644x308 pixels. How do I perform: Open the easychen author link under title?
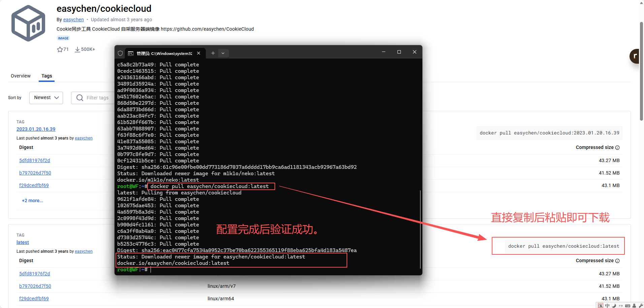[73, 20]
